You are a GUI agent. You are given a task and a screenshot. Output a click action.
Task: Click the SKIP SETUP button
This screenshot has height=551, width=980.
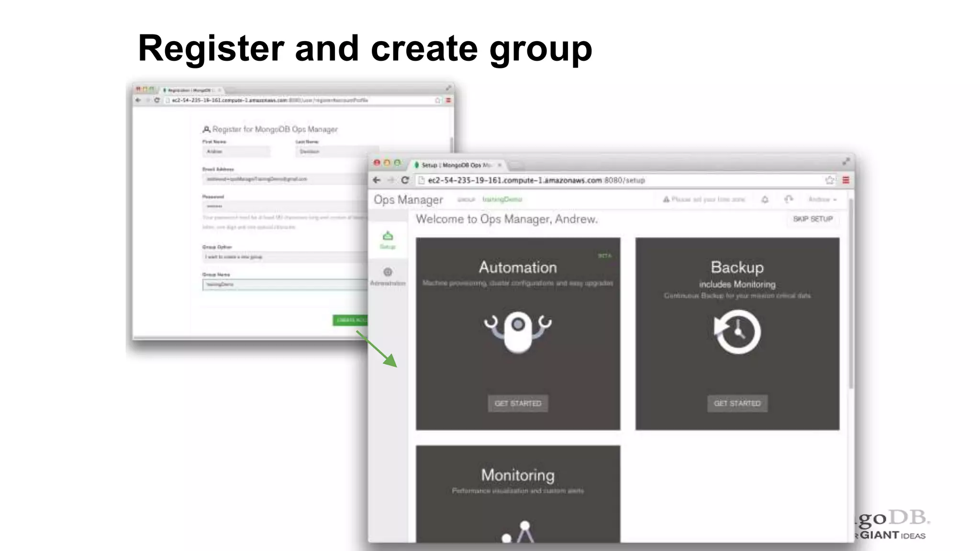click(x=813, y=219)
